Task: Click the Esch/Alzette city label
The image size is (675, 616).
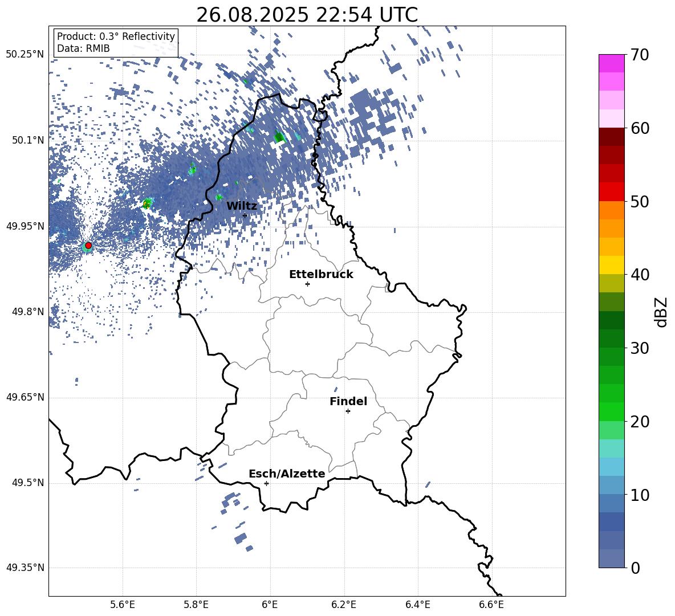Action: pos(287,474)
